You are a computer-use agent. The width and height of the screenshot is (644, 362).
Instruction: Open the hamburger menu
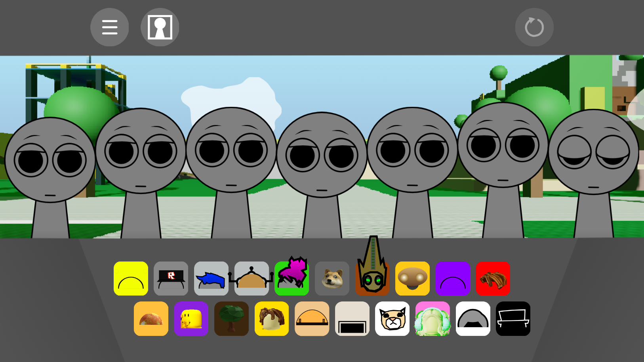[110, 27]
